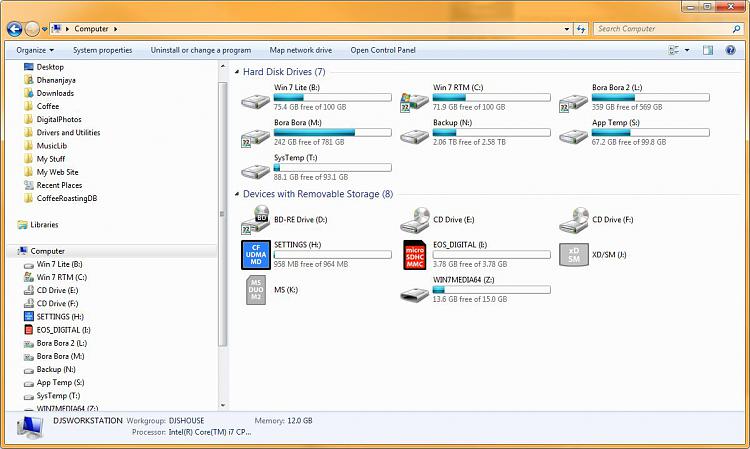Click the search magnifier icon
The image size is (750, 449).
pyautogui.click(x=736, y=29)
